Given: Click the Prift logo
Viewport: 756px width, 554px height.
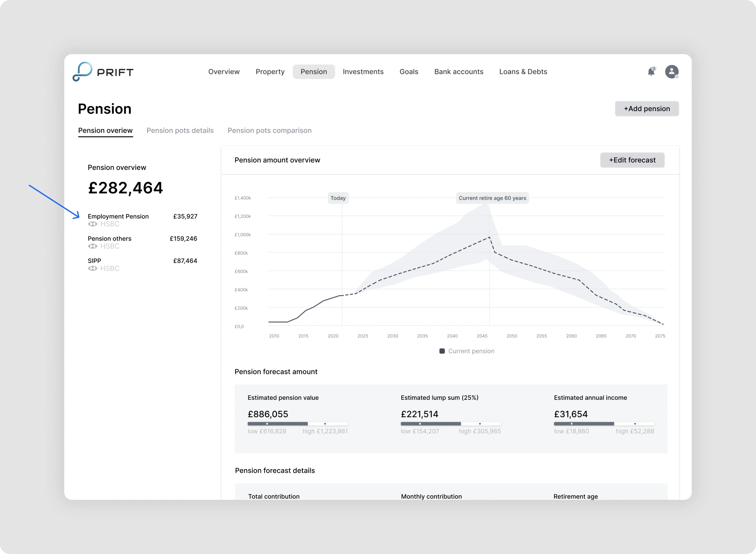Looking at the screenshot, I should point(103,71).
